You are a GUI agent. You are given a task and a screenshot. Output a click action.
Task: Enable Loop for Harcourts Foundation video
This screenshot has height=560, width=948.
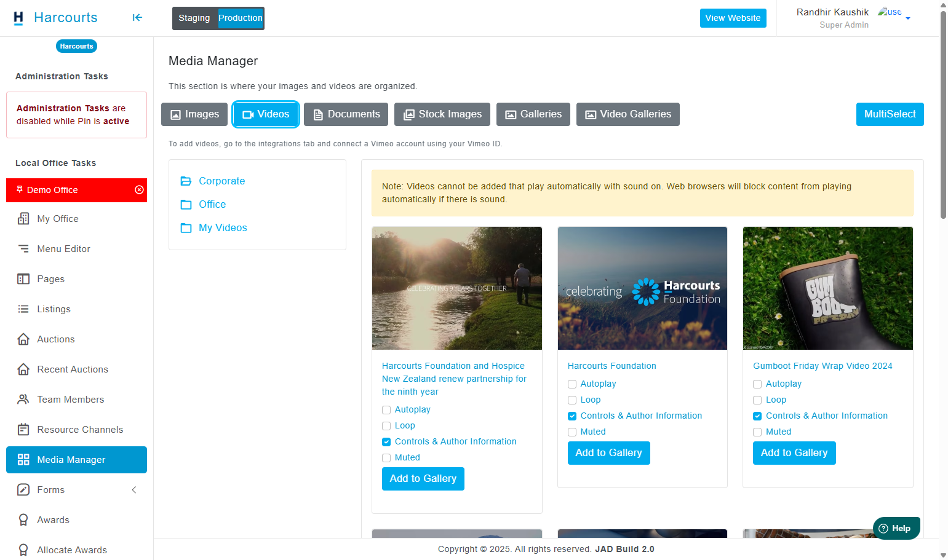pyautogui.click(x=572, y=400)
